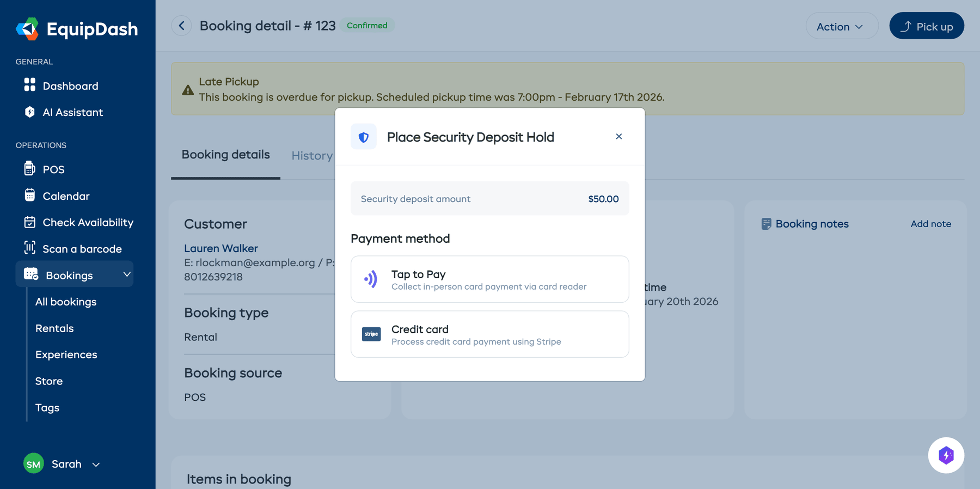Click the Items in booking heading
Screen dimensions: 980x489
click(239, 479)
